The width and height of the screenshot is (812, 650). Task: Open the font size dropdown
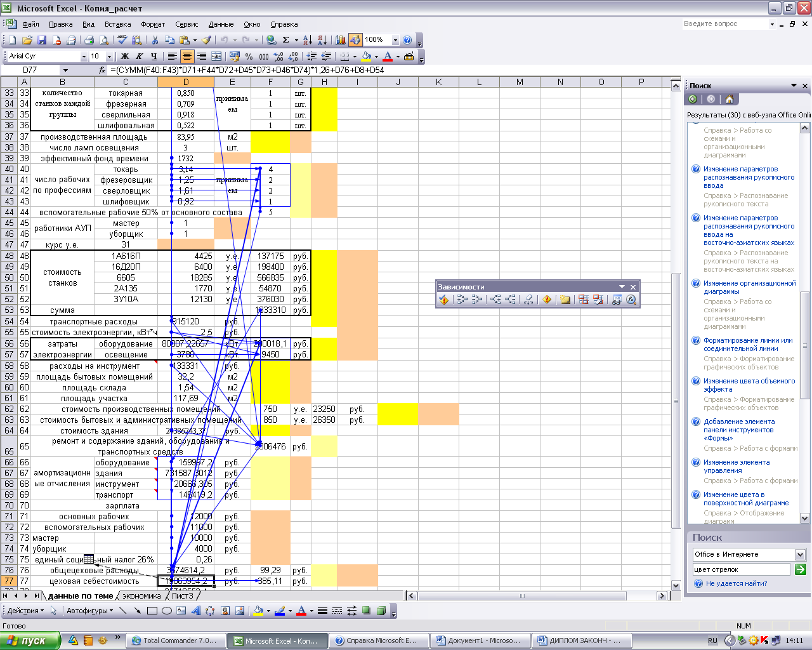(109, 56)
